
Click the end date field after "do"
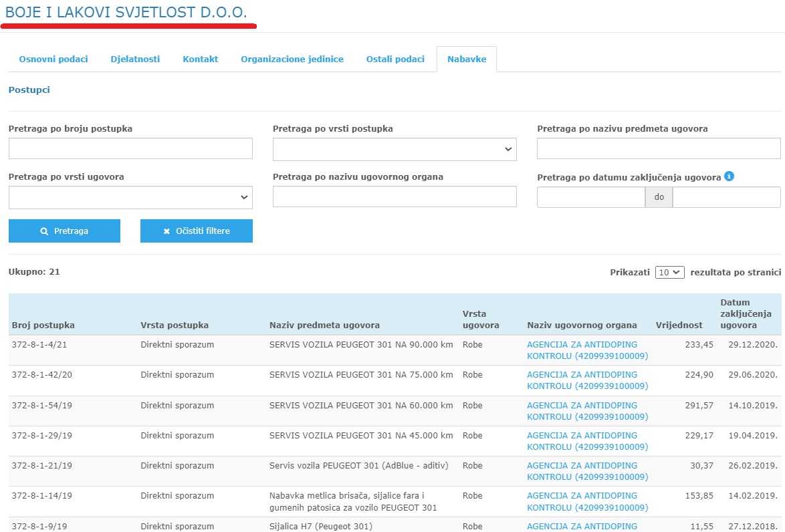click(726, 197)
